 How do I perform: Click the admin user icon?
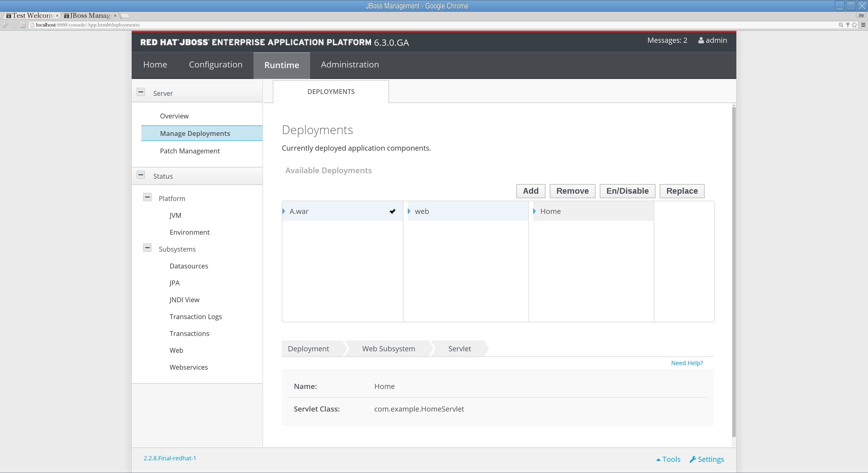[x=701, y=40]
